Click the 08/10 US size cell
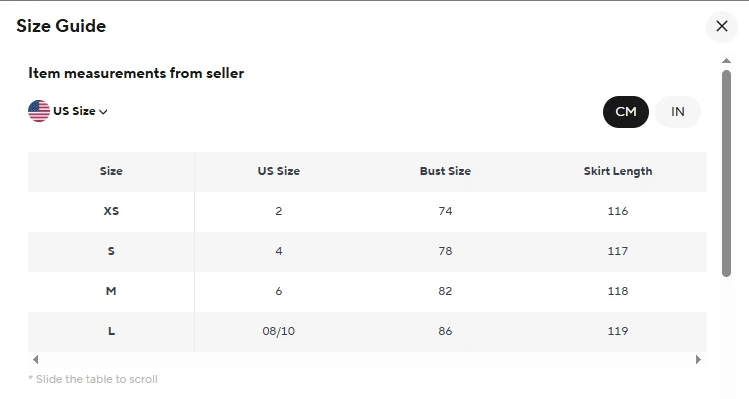 (279, 331)
